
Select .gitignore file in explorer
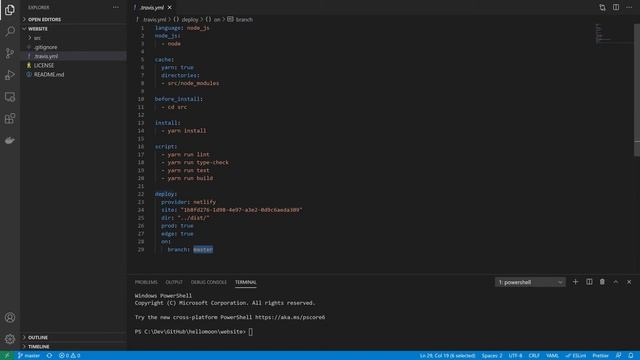(73, 47)
